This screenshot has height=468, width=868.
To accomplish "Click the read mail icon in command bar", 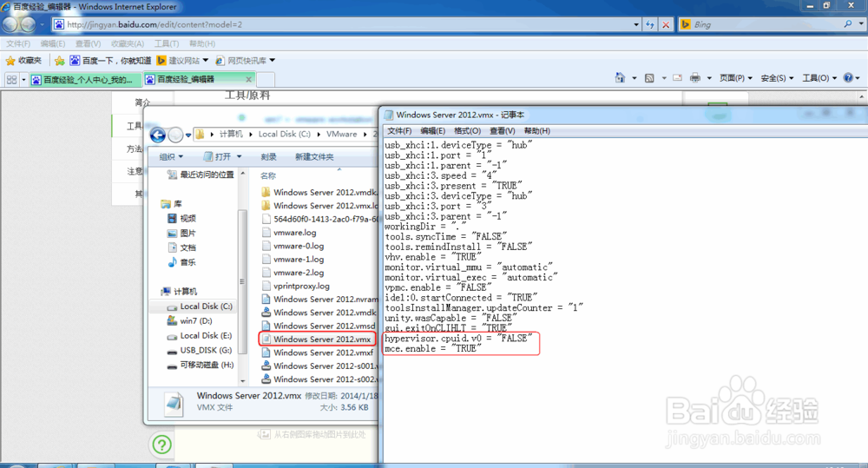I will pyautogui.click(x=678, y=78).
